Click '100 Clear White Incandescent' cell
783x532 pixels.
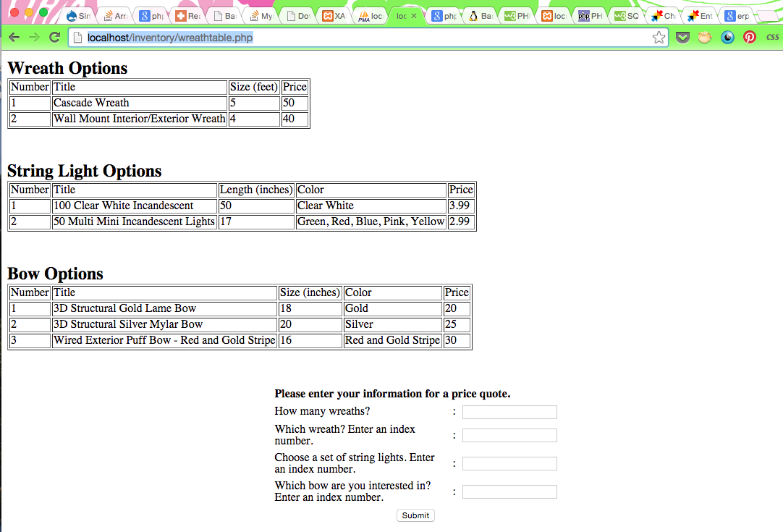(135, 206)
